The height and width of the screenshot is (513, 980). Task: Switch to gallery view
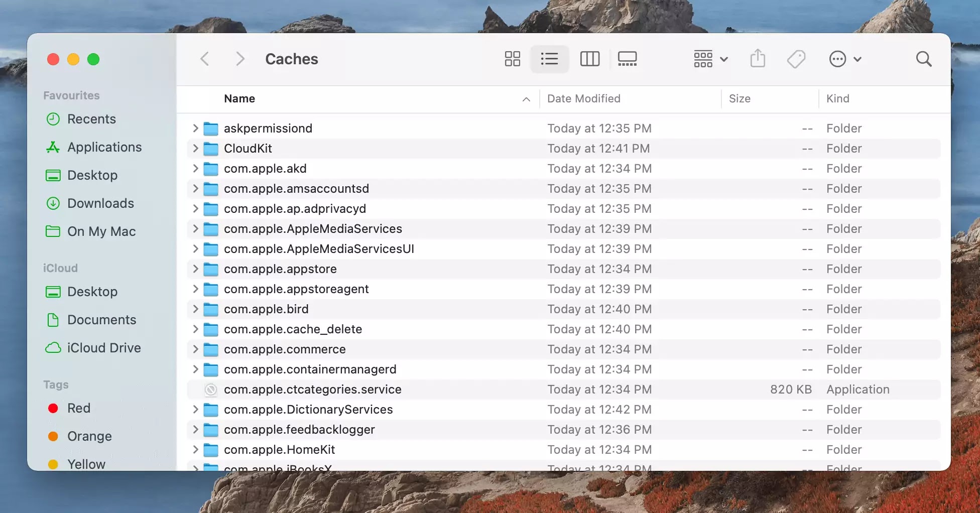(x=627, y=59)
